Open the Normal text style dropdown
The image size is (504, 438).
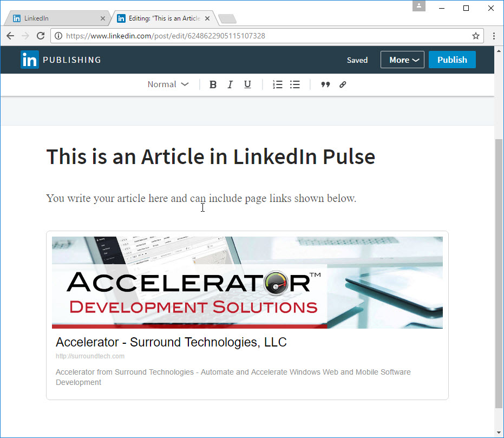(x=168, y=84)
